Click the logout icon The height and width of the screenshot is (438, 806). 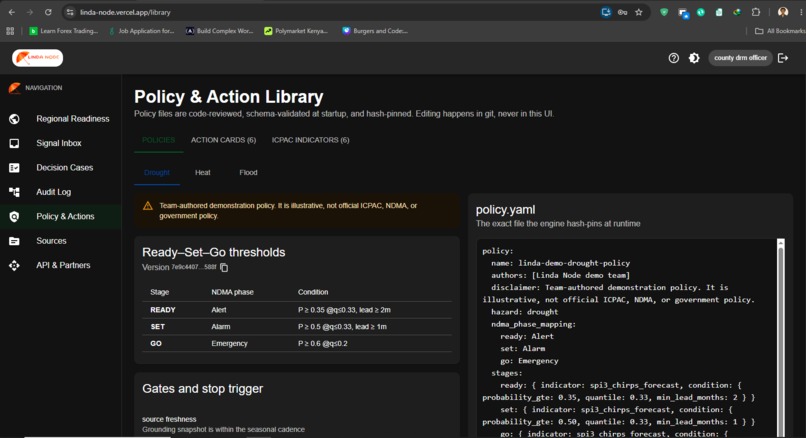pos(783,58)
